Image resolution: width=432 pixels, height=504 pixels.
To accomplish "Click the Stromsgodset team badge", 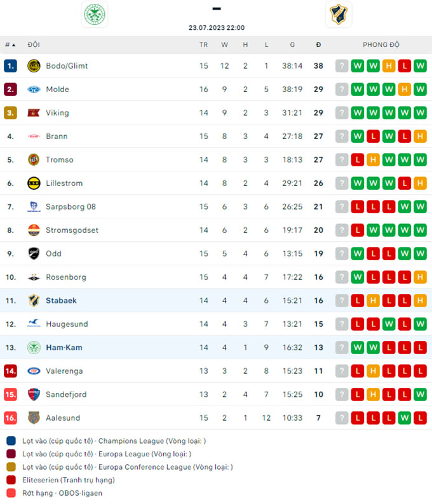I will pos(34,230).
